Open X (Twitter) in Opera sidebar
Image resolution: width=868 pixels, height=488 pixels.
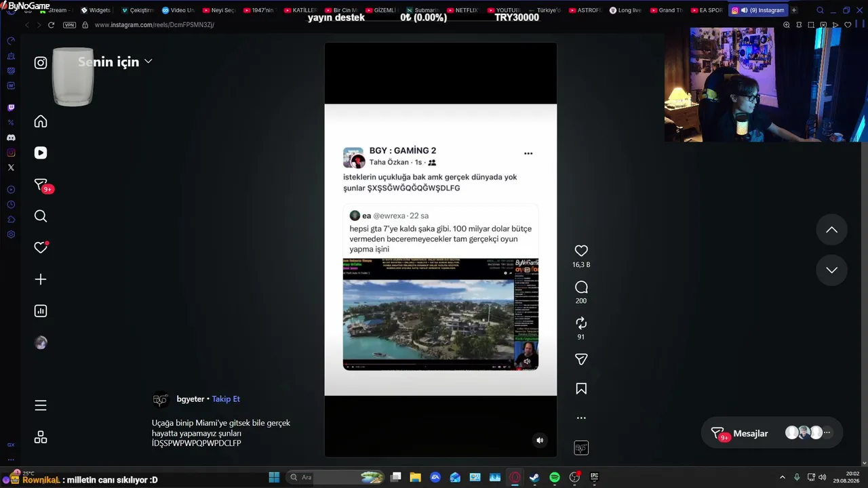click(x=11, y=167)
